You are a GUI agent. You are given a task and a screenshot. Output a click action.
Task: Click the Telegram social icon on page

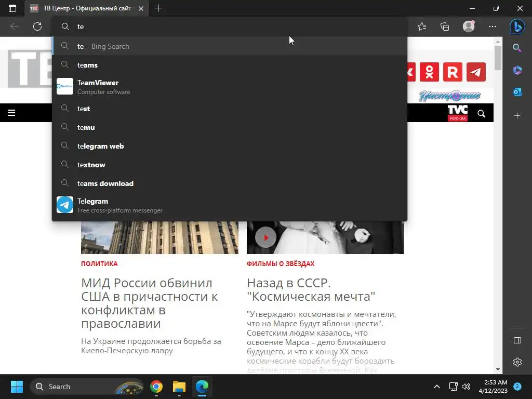476,72
